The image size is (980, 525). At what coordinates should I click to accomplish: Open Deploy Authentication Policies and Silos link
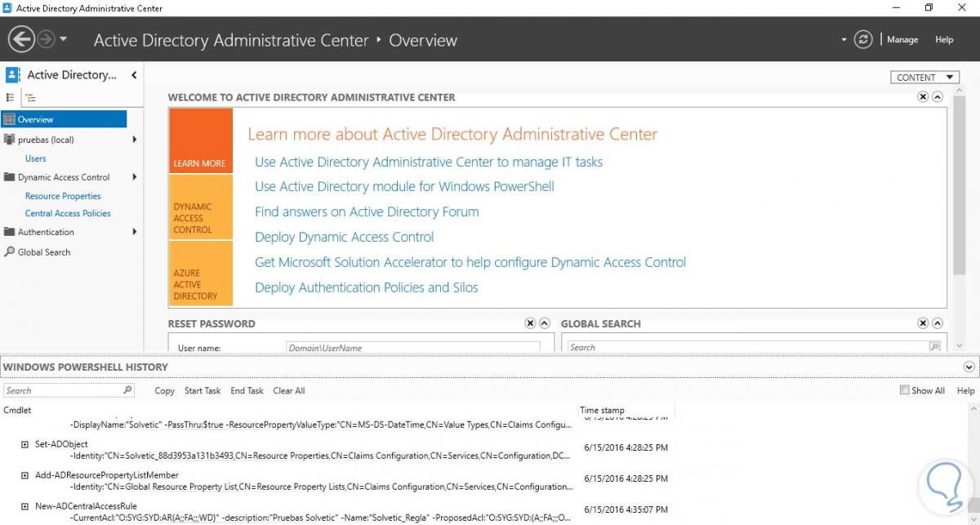(x=367, y=287)
